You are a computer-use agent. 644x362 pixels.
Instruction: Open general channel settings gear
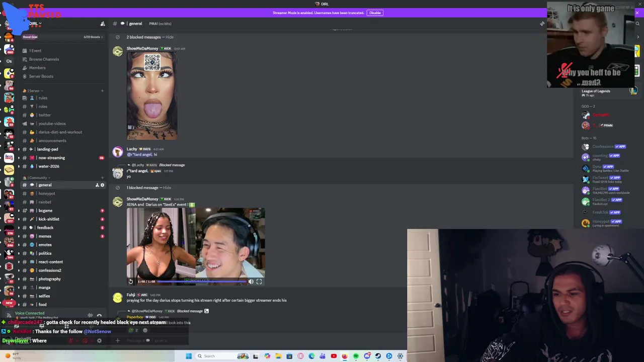tap(102, 185)
